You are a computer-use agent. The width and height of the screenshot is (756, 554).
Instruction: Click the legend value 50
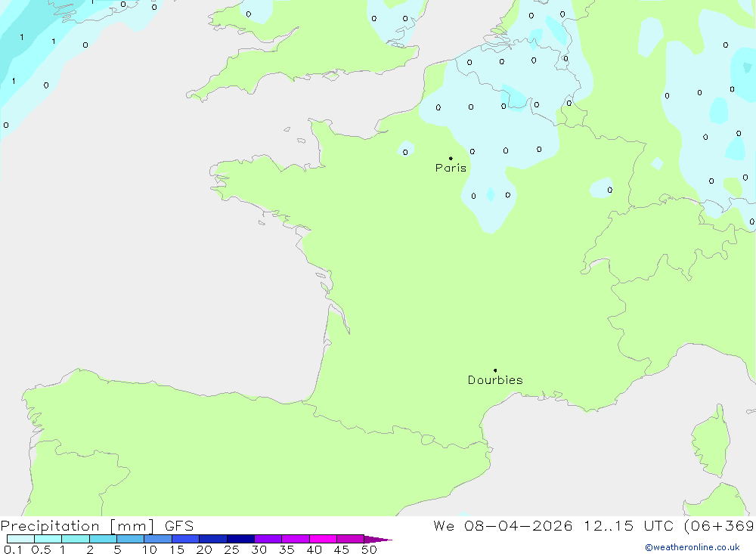point(369,549)
